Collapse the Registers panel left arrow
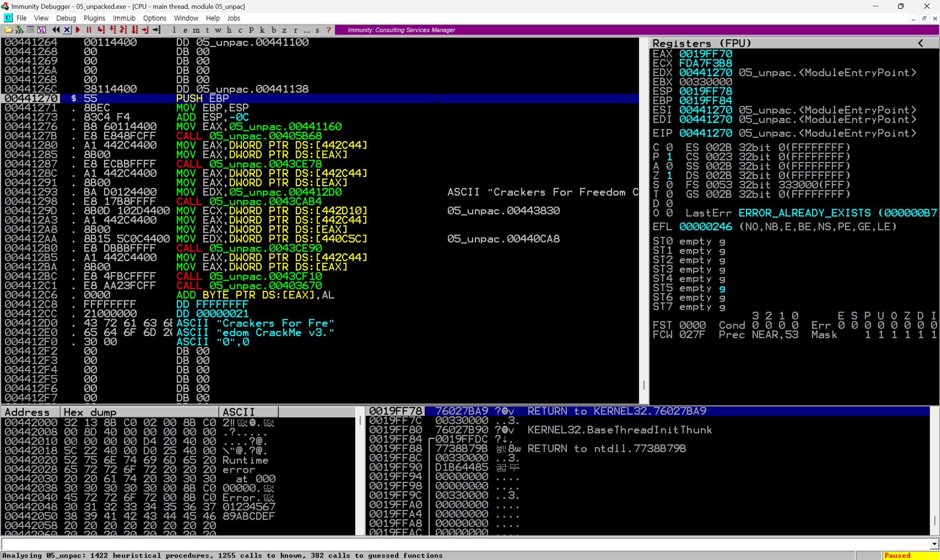 (x=921, y=43)
